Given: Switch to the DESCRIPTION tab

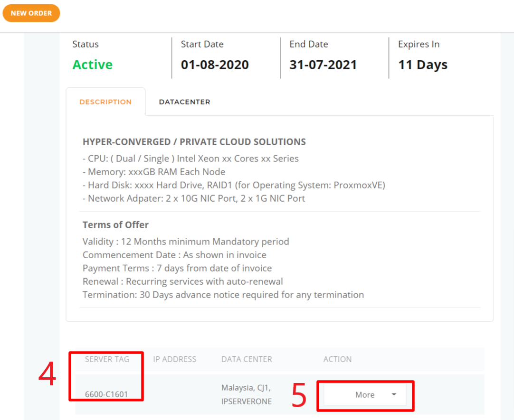Looking at the screenshot, I should click(105, 102).
